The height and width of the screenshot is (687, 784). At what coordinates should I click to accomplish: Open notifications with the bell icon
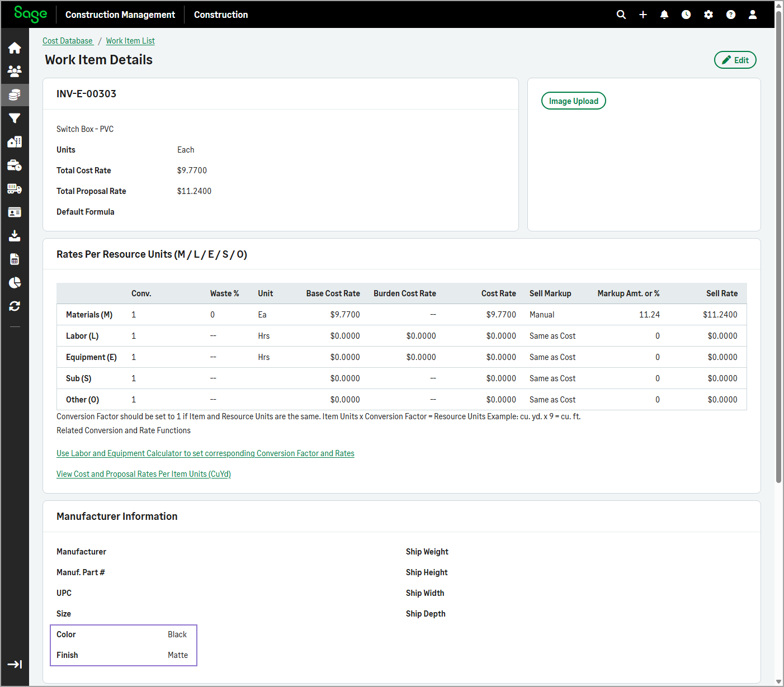pos(664,15)
